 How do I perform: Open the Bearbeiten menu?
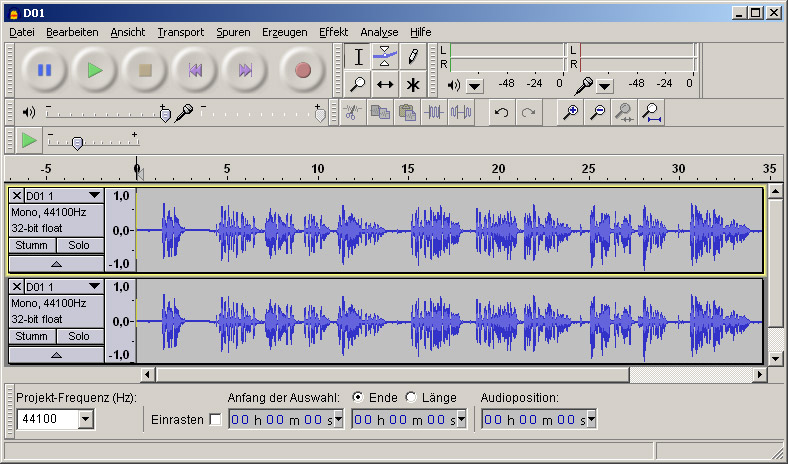(x=72, y=32)
